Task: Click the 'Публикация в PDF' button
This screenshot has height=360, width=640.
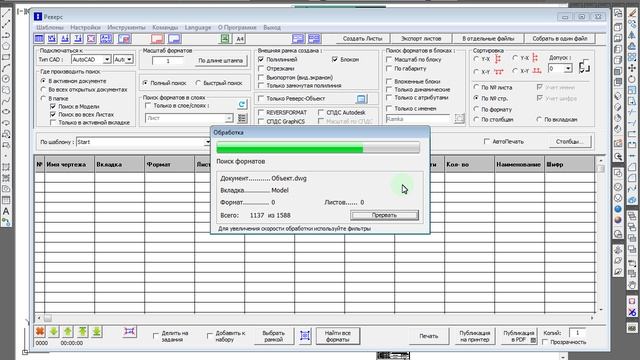Action: [x=518, y=336]
